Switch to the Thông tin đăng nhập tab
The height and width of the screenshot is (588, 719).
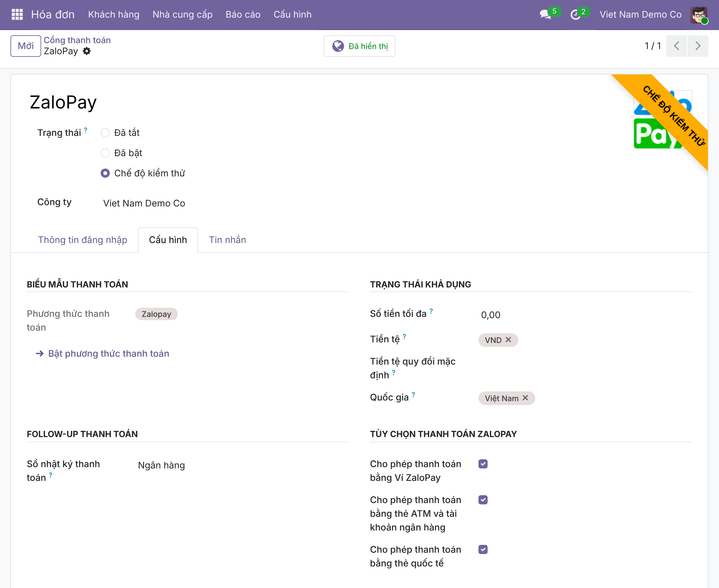coord(83,240)
